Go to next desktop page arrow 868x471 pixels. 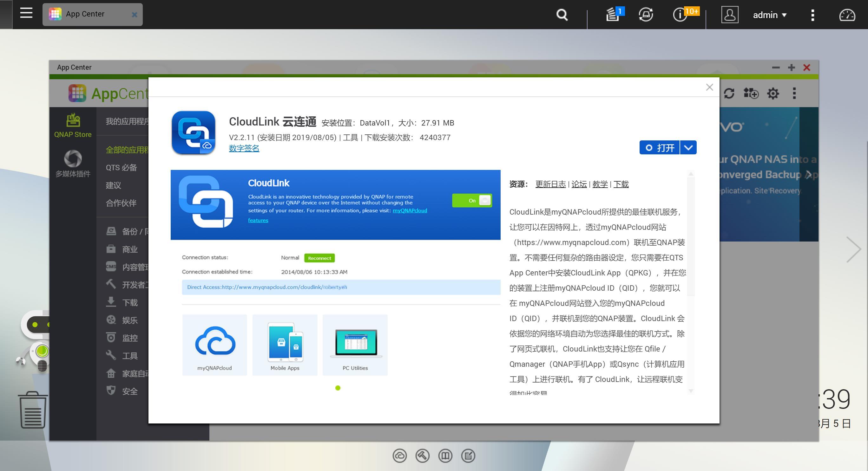[x=853, y=249]
